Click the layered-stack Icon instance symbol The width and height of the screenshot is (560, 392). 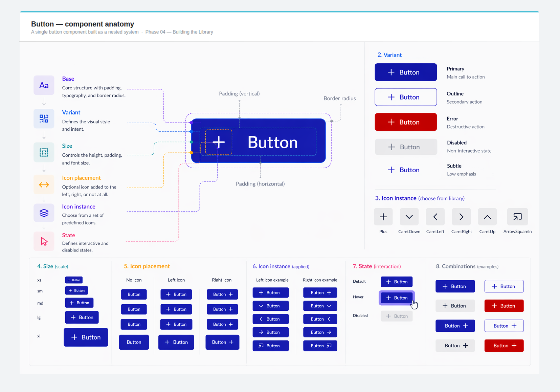click(44, 213)
